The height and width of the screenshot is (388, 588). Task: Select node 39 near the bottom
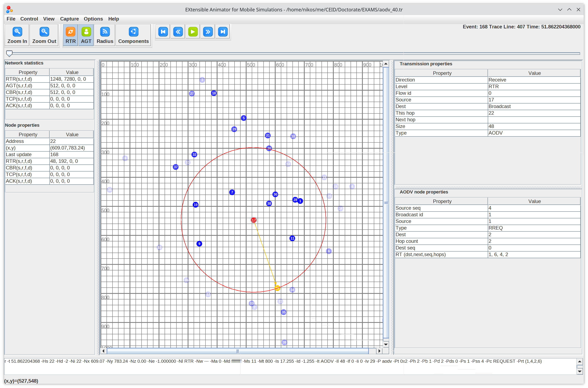pyautogui.click(x=284, y=342)
